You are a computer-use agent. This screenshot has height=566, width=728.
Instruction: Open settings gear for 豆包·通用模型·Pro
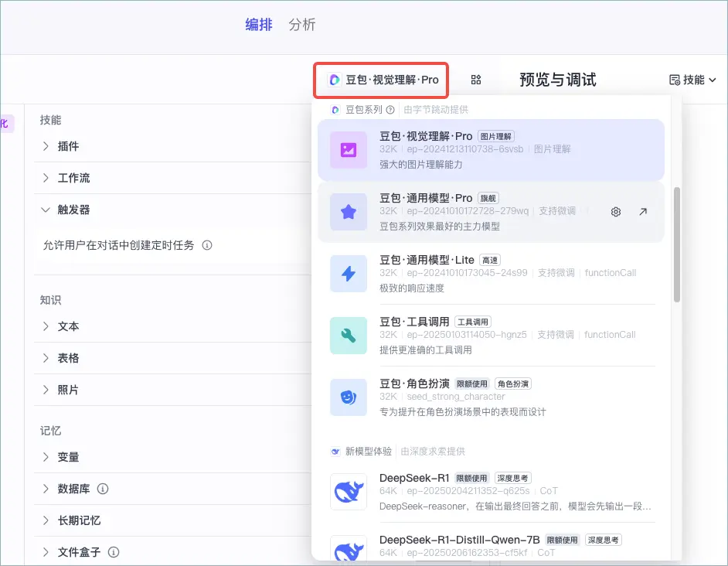[616, 212]
